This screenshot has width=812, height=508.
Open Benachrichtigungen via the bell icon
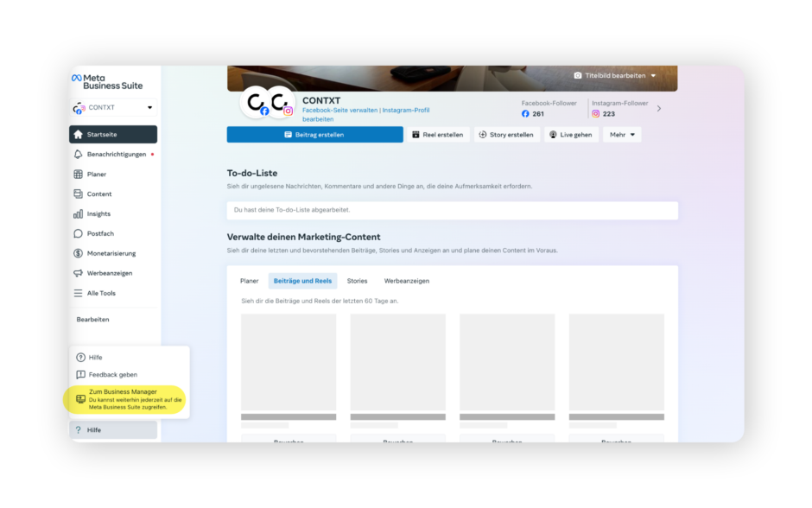coord(79,155)
